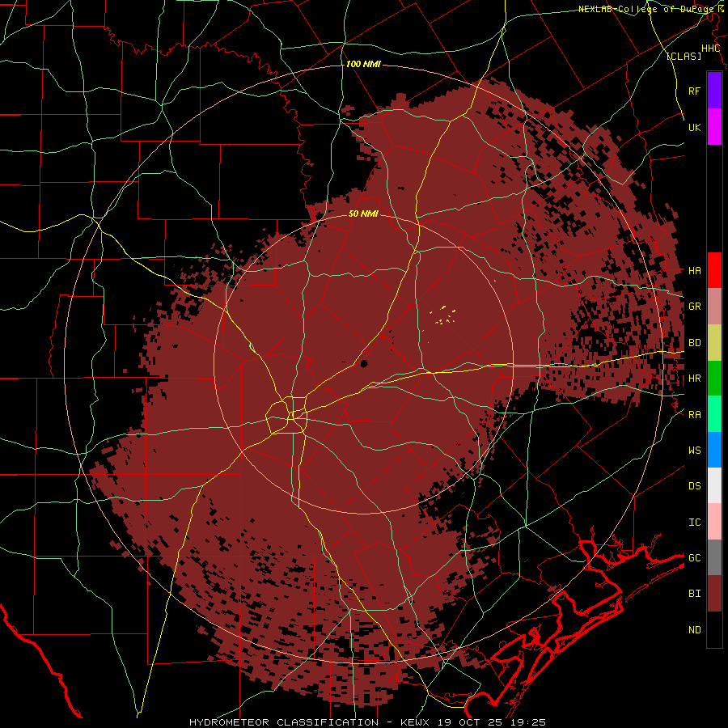Click the GR pink legend swatch
This screenshot has width=728, height=728.
click(x=714, y=307)
